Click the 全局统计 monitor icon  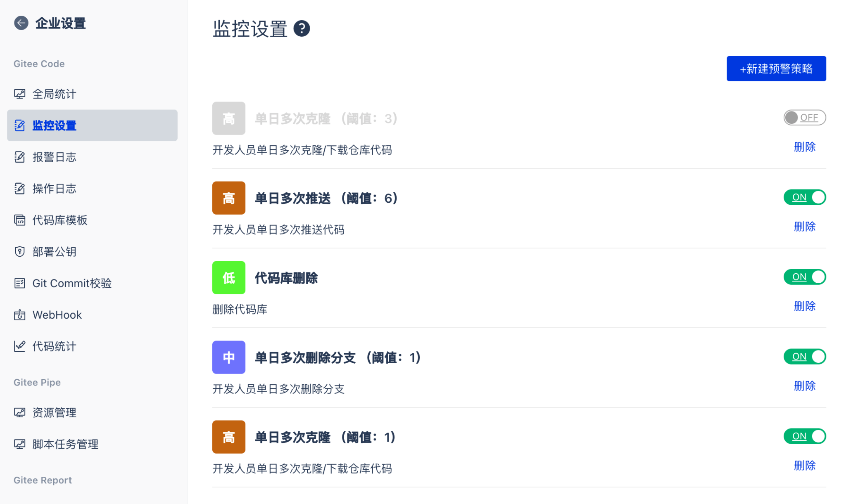19,94
